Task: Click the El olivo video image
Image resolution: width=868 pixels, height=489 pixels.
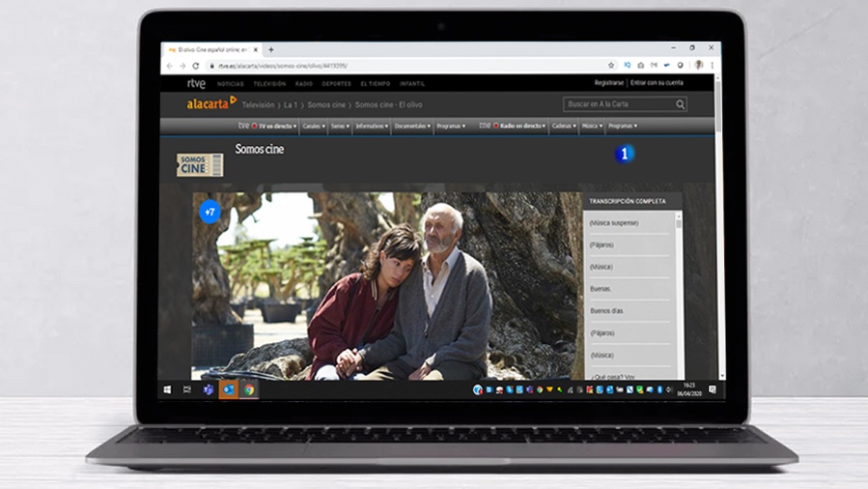Action: coord(387,286)
